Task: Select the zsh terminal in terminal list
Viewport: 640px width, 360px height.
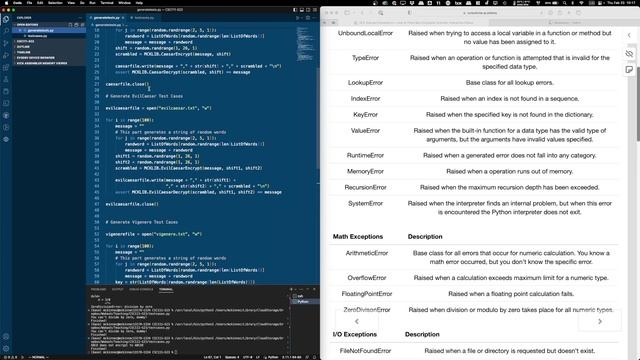Action: tap(304, 296)
